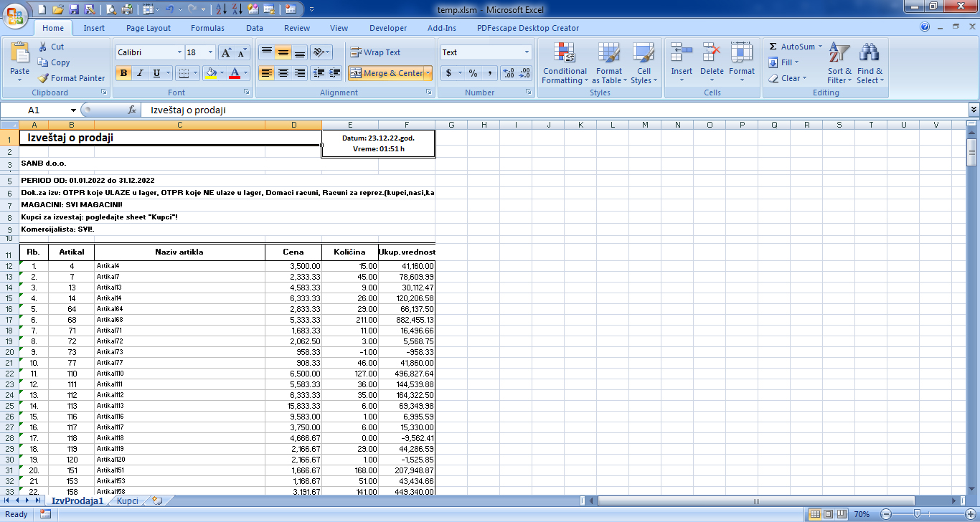This screenshot has height=522, width=980.
Task: Apply comma style number format
Action: 489,73
